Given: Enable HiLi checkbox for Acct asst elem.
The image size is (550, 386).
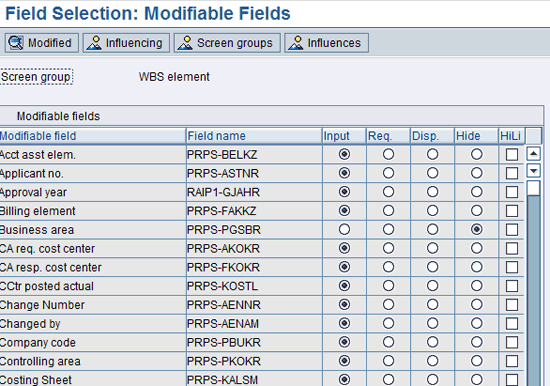Looking at the screenshot, I should click(512, 154).
